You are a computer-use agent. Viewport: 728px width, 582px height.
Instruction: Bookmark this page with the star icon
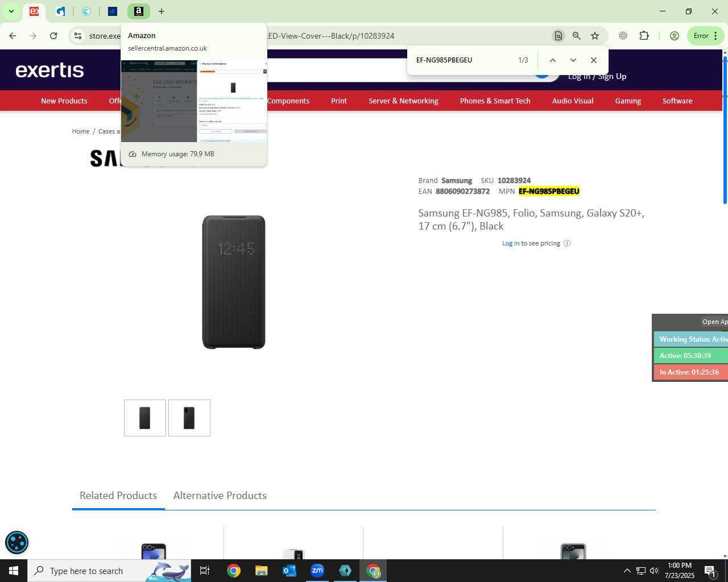[595, 36]
